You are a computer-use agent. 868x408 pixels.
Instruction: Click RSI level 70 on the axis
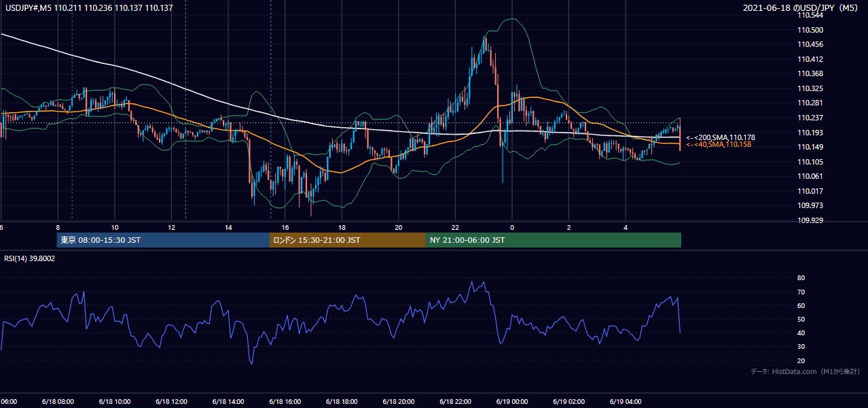(801, 292)
